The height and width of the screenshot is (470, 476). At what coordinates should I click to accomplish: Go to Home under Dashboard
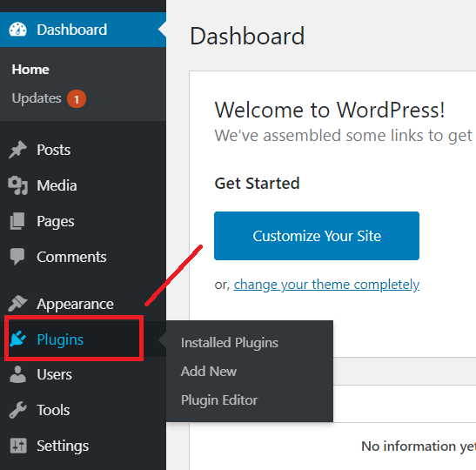30,70
